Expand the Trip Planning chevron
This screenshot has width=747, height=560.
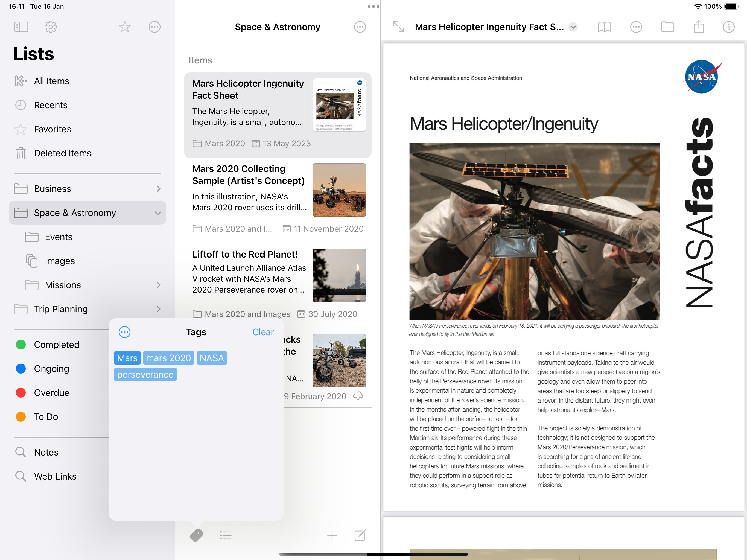coord(158,309)
